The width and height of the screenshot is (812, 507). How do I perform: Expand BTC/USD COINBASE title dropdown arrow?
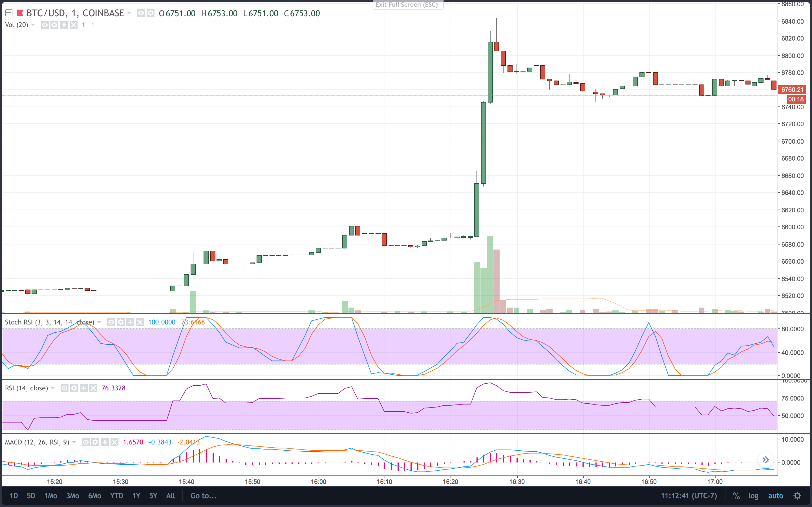(129, 13)
